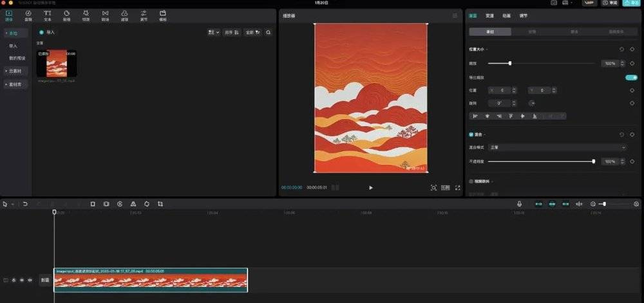Click the opacity (不透明度) slider
The width and height of the screenshot is (644, 303).
(x=541, y=161)
